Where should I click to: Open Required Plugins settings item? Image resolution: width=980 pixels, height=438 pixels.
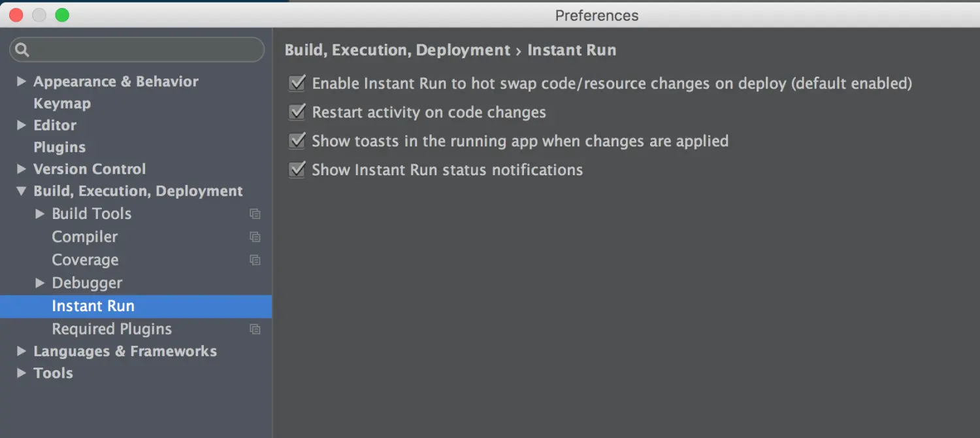click(x=112, y=329)
